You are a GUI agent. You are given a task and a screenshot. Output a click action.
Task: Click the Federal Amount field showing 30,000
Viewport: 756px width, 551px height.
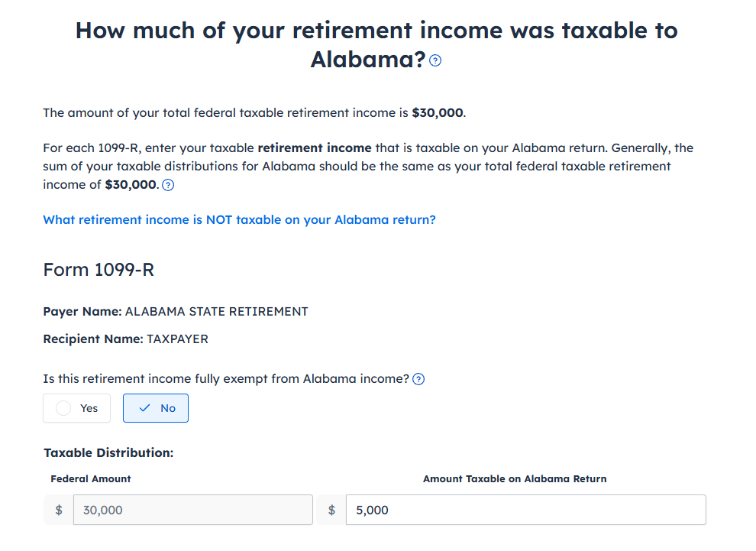(193, 510)
